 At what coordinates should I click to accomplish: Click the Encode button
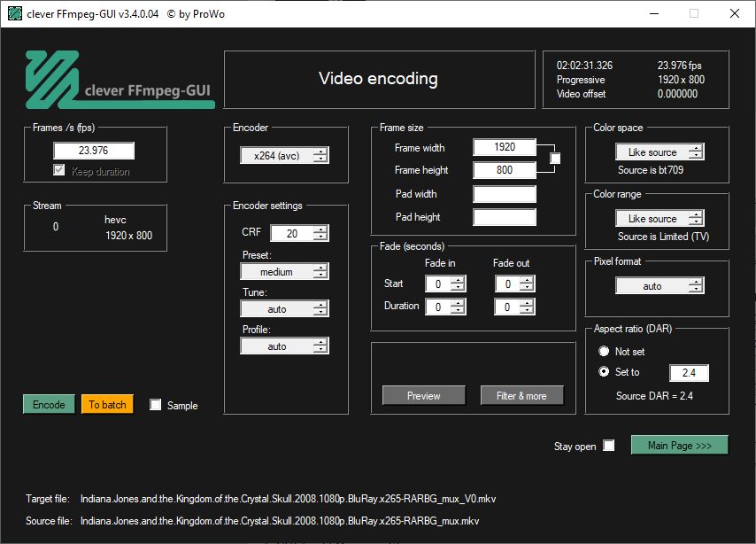[x=50, y=405]
